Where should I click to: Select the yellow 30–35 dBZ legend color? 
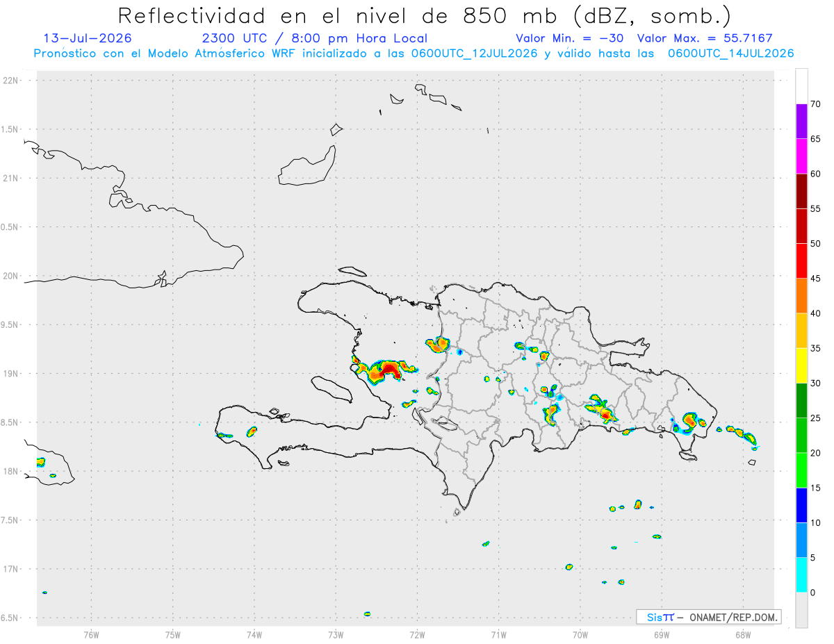[x=801, y=365]
